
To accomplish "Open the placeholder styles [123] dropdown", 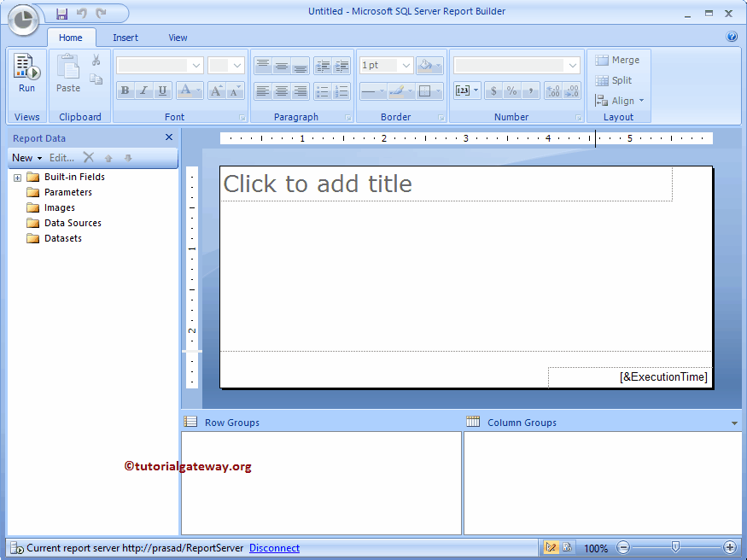I will (x=467, y=90).
